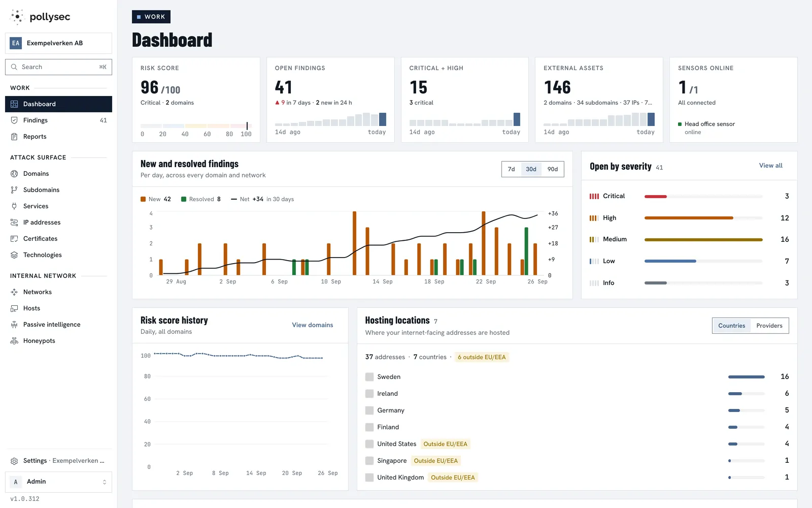Select the 90d time range

[x=553, y=169]
